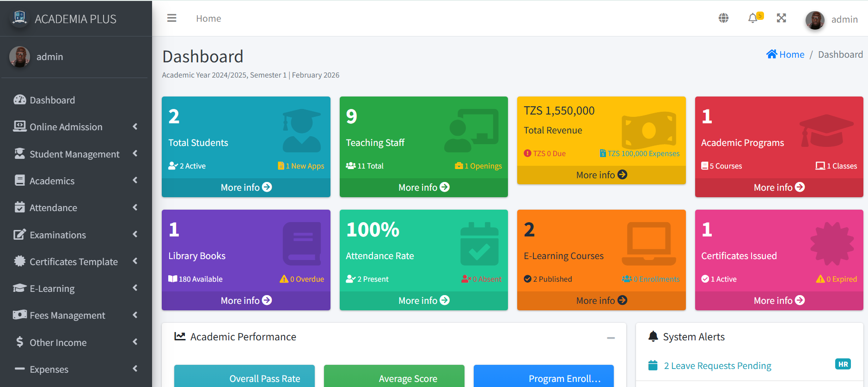Image resolution: width=868 pixels, height=387 pixels.
Task: Click the house icon in breadcrumb
Action: (771, 54)
